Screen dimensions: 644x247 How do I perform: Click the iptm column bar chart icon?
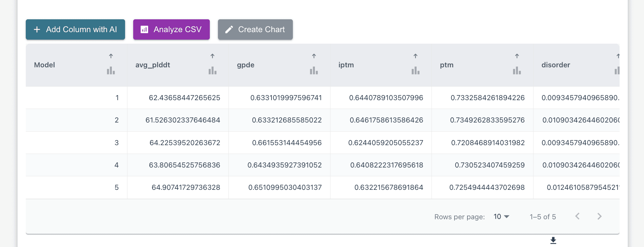pyautogui.click(x=415, y=71)
